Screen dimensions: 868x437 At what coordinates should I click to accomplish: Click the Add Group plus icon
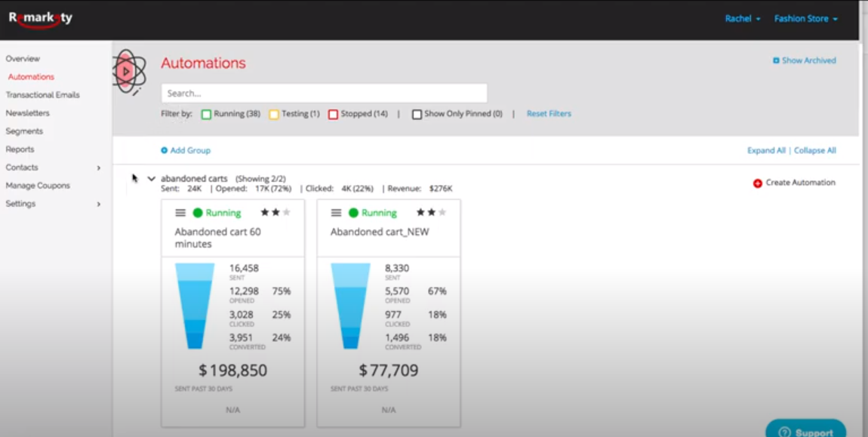[x=165, y=151]
